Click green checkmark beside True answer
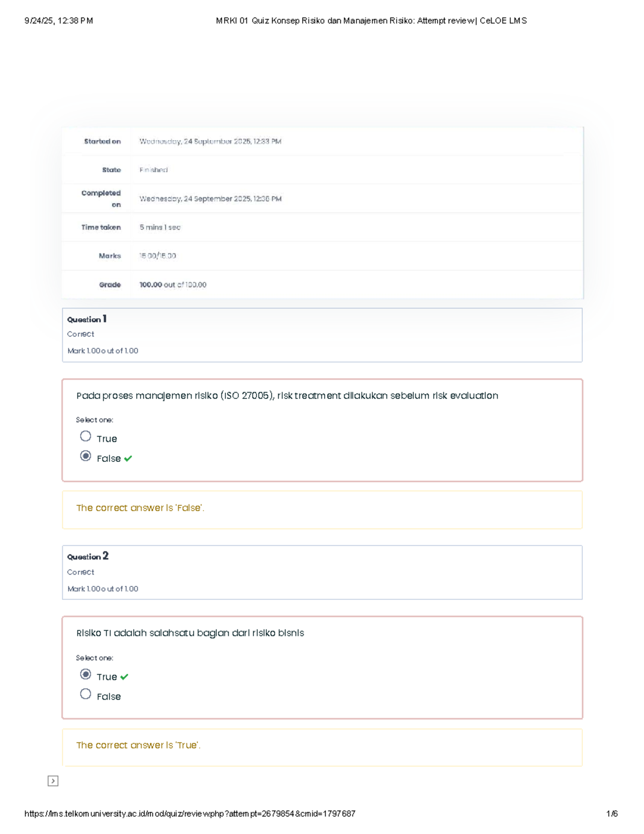 [x=124, y=677]
